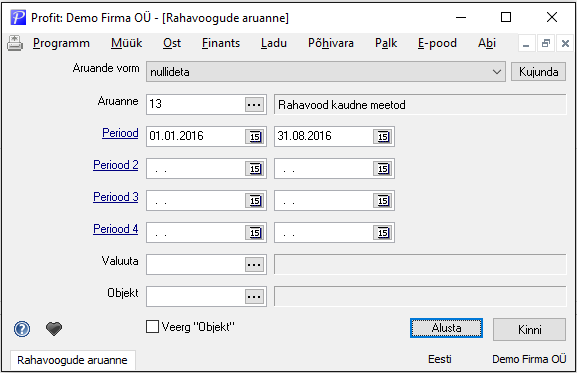Click Eesti language in status bar

coord(440,359)
